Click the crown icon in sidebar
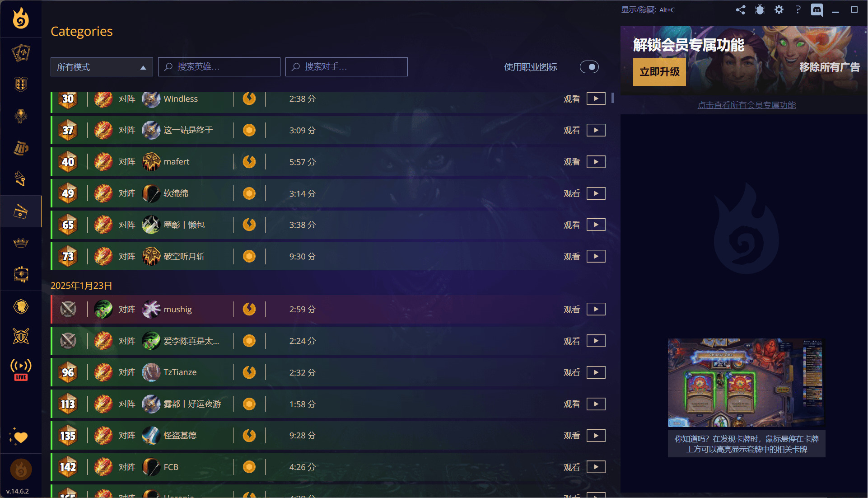This screenshot has width=868, height=498. [x=21, y=243]
